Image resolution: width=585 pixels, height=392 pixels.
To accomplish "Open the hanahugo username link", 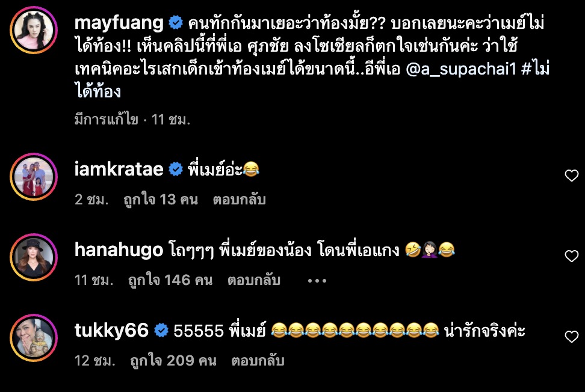I will (x=119, y=250).
